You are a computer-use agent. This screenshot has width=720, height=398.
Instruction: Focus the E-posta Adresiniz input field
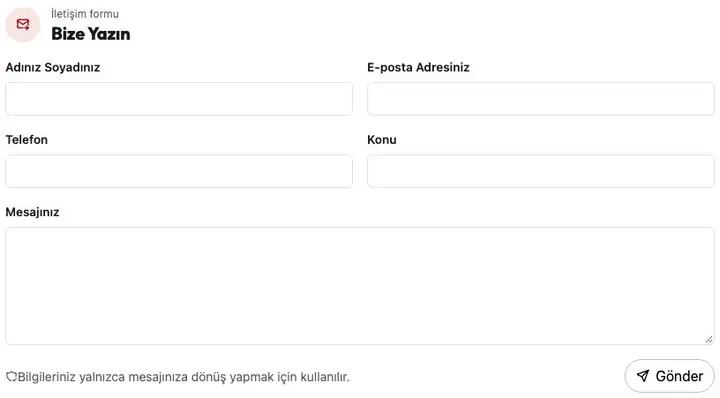(x=541, y=99)
